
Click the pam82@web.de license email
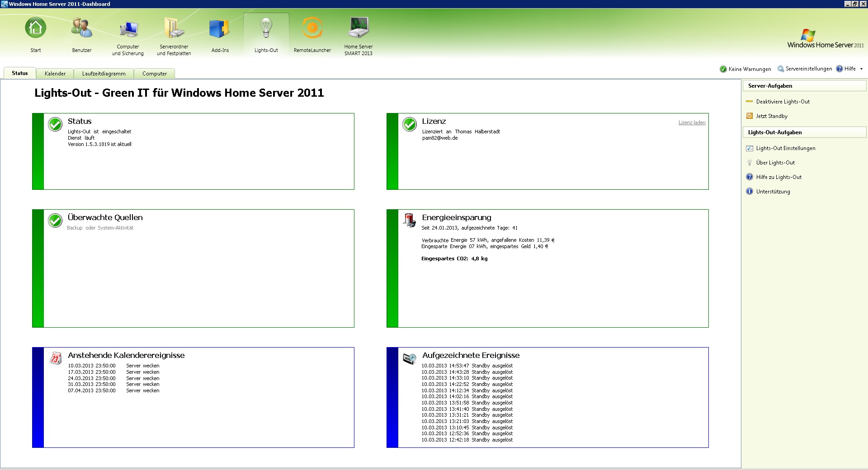point(440,138)
